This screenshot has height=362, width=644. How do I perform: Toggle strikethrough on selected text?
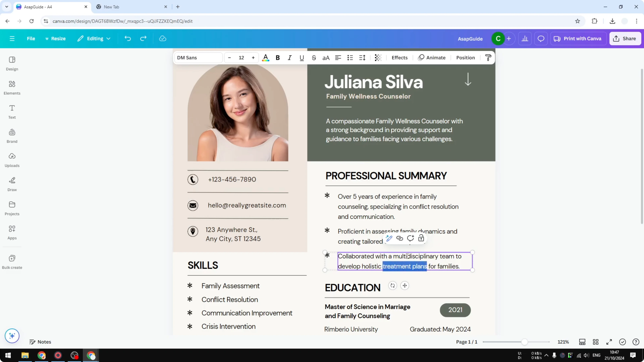click(314, 58)
